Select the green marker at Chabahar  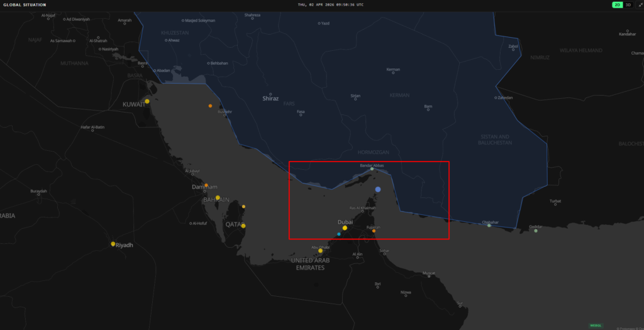(489, 225)
